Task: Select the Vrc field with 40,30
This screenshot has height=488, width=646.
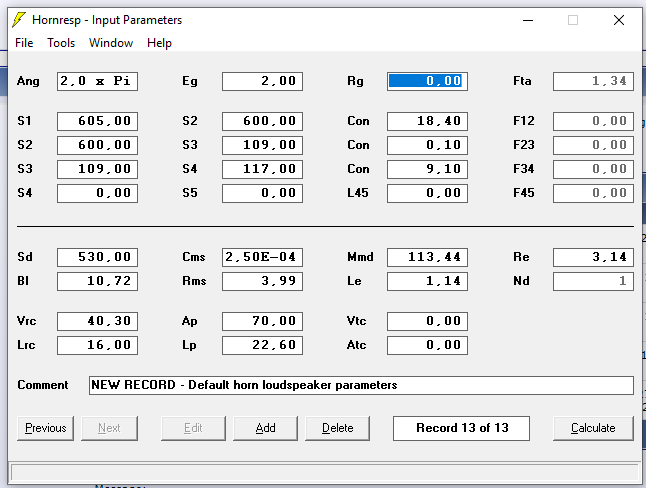Action: pyautogui.click(x=97, y=321)
